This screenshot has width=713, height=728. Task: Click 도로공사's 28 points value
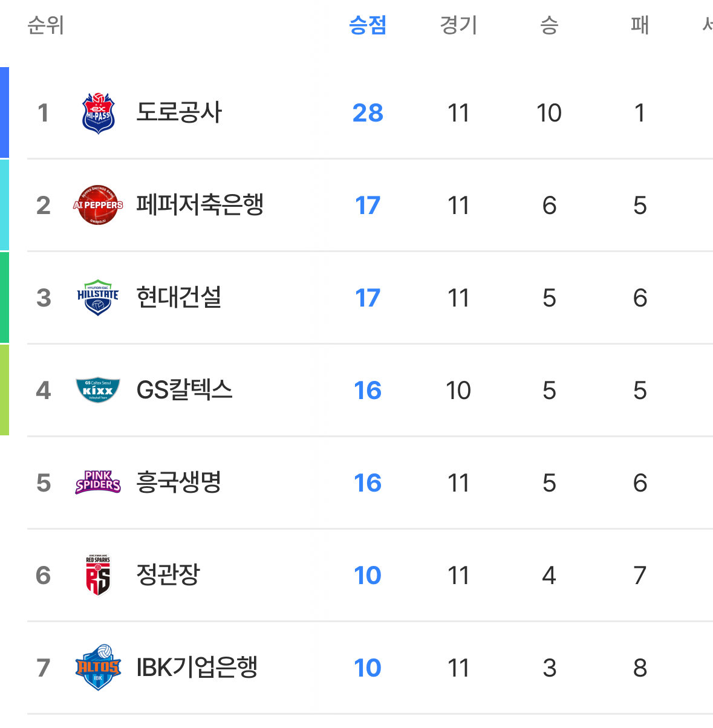pyautogui.click(x=368, y=113)
